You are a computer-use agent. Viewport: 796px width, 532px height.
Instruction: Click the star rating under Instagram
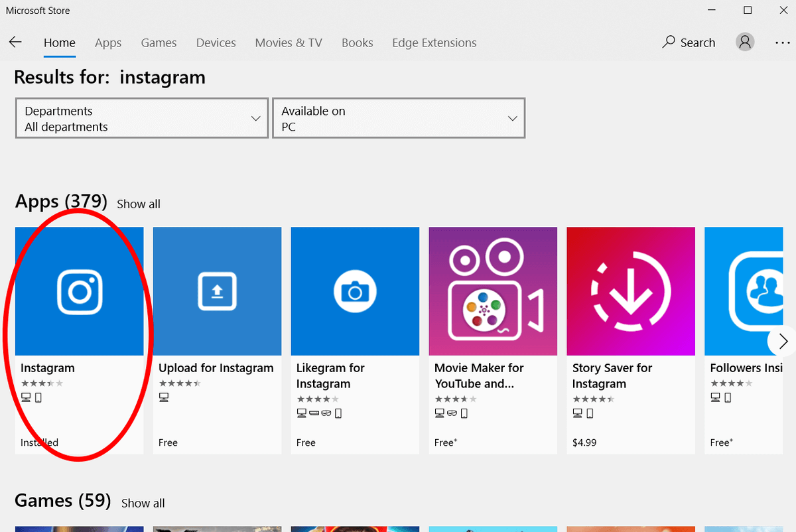(x=42, y=383)
